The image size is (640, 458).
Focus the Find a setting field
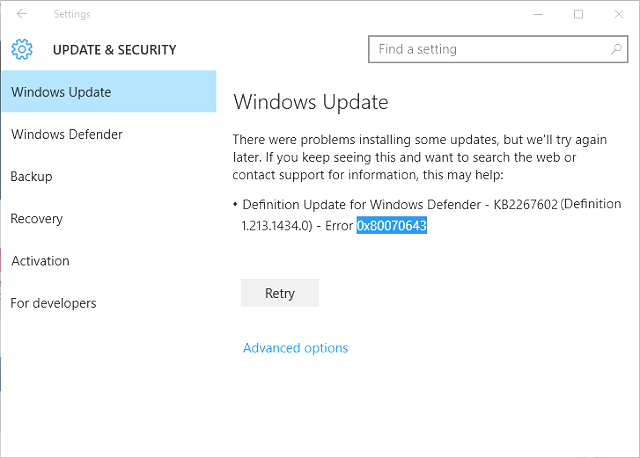(498, 49)
